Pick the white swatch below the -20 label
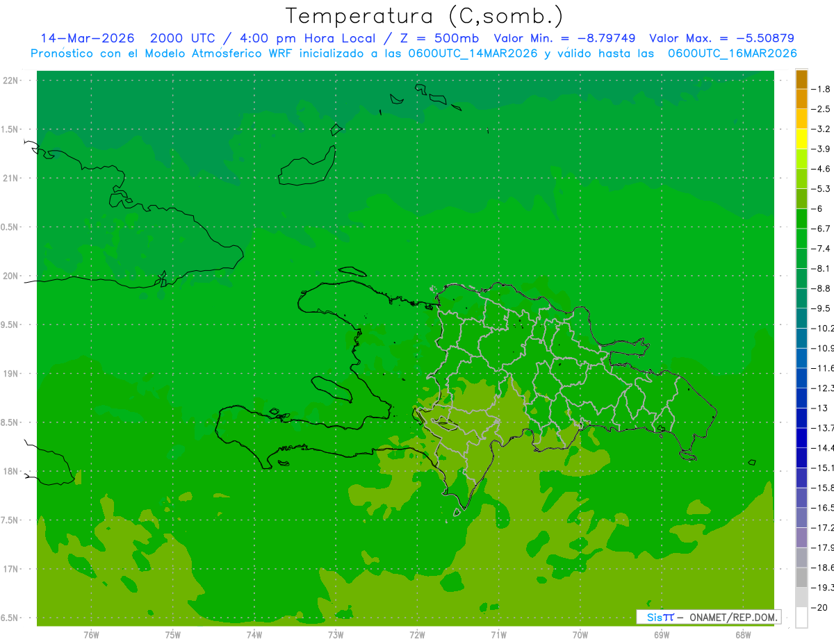This screenshot has height=644, width=834. (801, 618)
